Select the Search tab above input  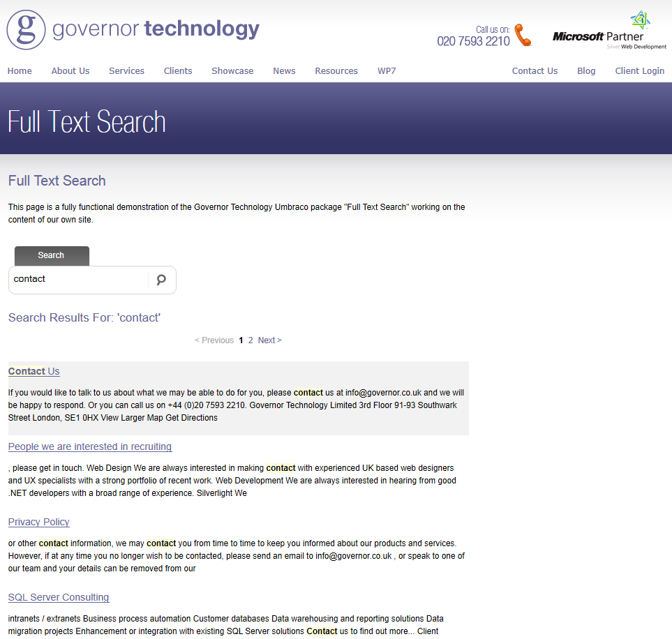coord(52,255)
